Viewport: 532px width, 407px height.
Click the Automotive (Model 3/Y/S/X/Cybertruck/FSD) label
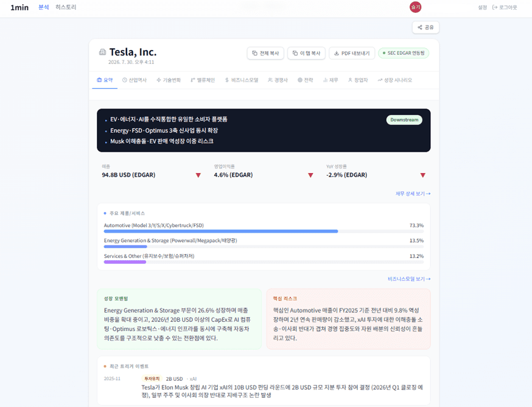coord(154,225)
